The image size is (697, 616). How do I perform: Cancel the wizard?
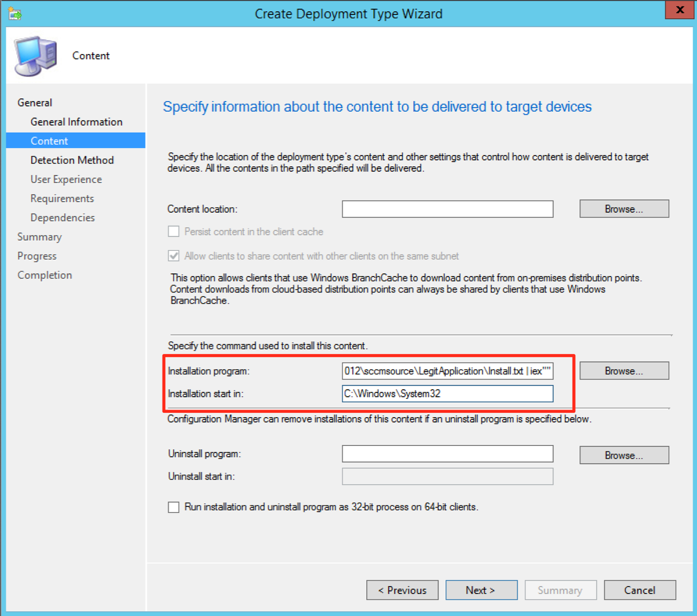coord(639,590)
